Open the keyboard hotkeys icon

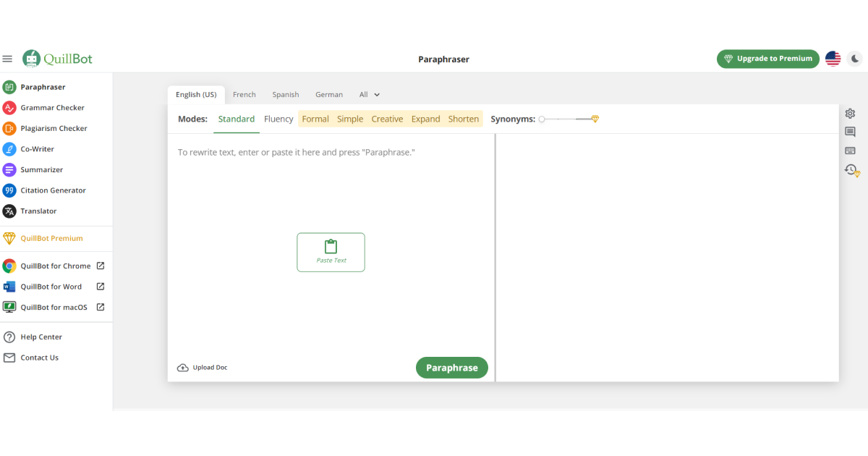(850, 151)
